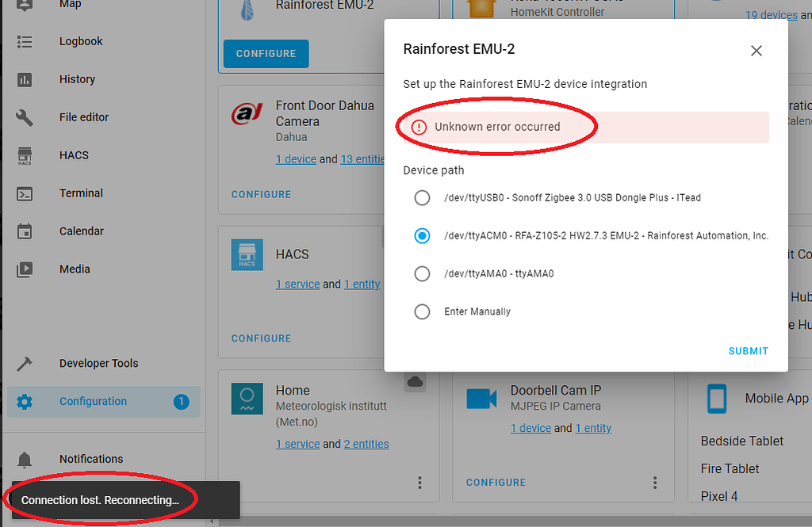Screen dimensions: 812x527
Task: Open the Doorbell Cam IP overflow menu
Action: pos(655,483)
